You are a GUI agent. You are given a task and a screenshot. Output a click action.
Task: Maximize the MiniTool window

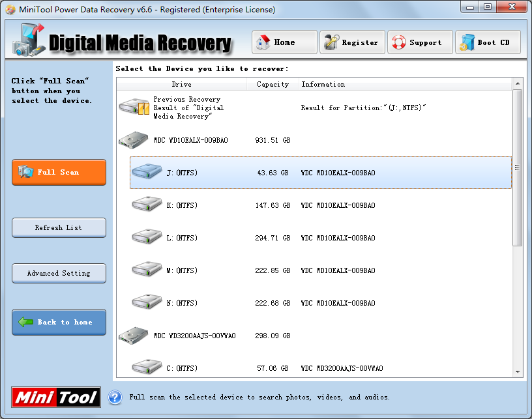point(488,7)
